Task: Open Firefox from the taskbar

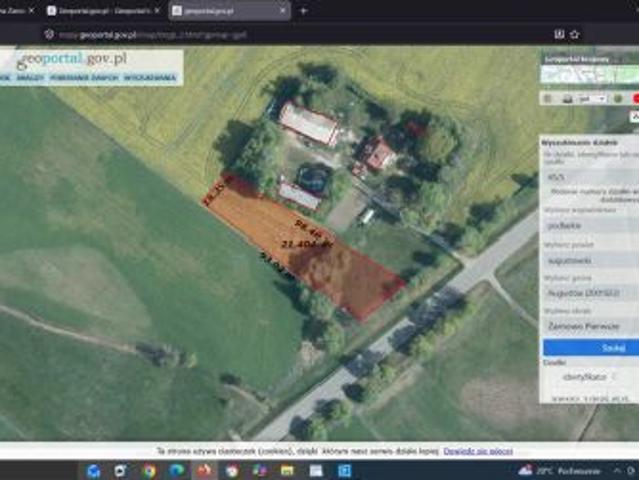Action: tap(205, 471)
